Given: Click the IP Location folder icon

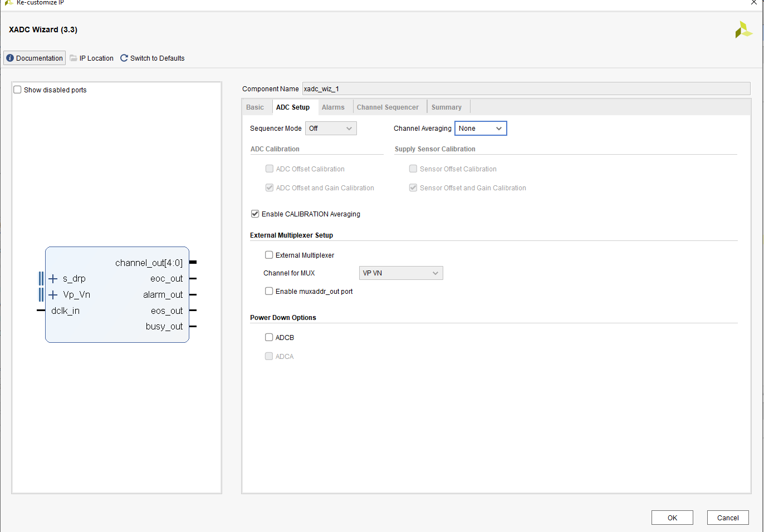Looking at the screenshot, I should click(x=74, y=58).
